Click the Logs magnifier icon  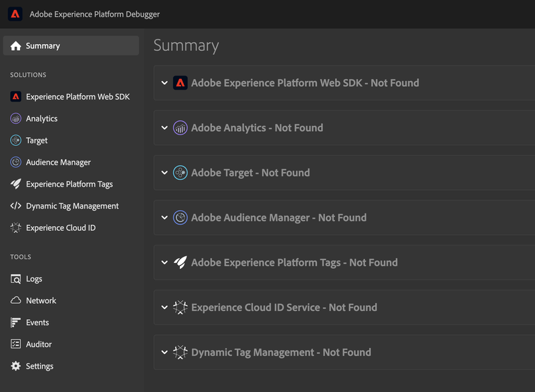15,279
